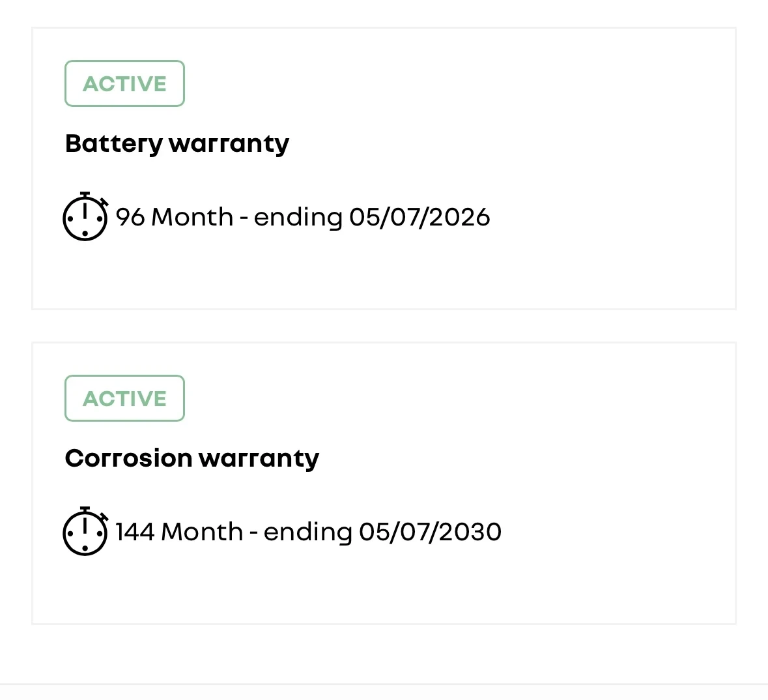
Task: Click the word "Battery" in the heading
Action: (x=113, y=143)
